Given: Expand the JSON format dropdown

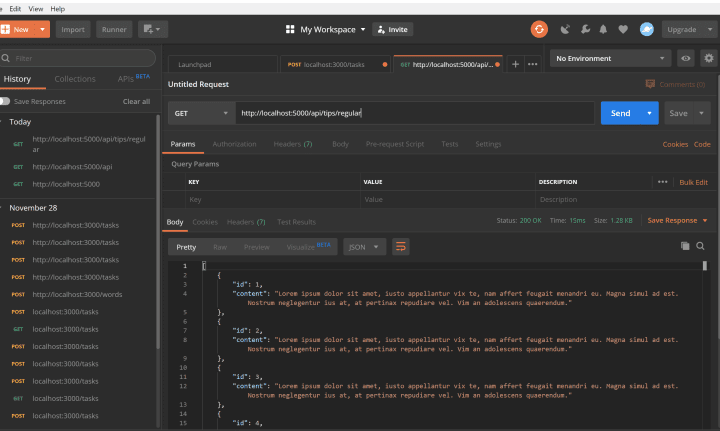Looking at the screenshot, I should [x=364, y=246].
